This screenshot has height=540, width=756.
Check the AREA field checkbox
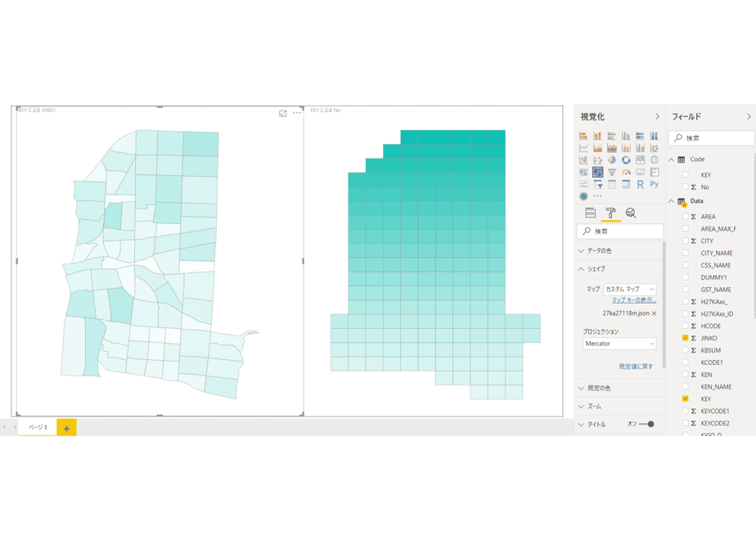coord(685,217)
